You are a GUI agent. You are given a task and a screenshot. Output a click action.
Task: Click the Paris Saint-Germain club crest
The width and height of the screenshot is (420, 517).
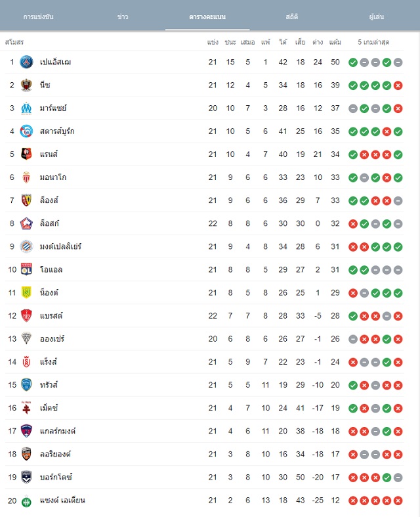[x=26, y=62]
